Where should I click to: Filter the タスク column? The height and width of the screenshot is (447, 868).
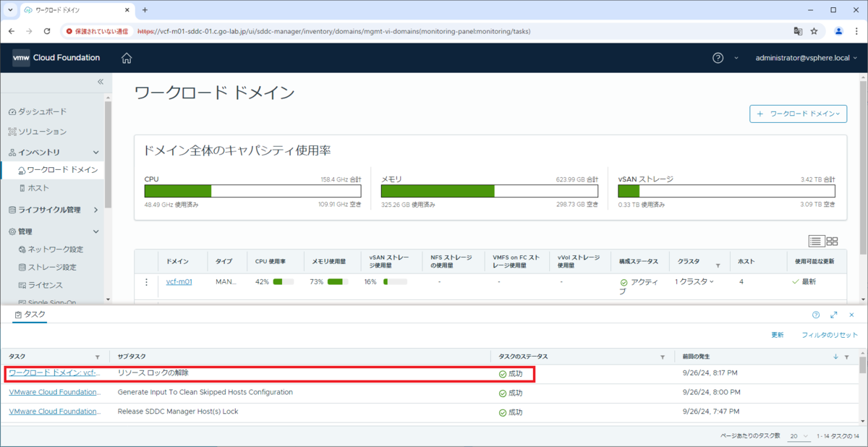pos(98,357)
